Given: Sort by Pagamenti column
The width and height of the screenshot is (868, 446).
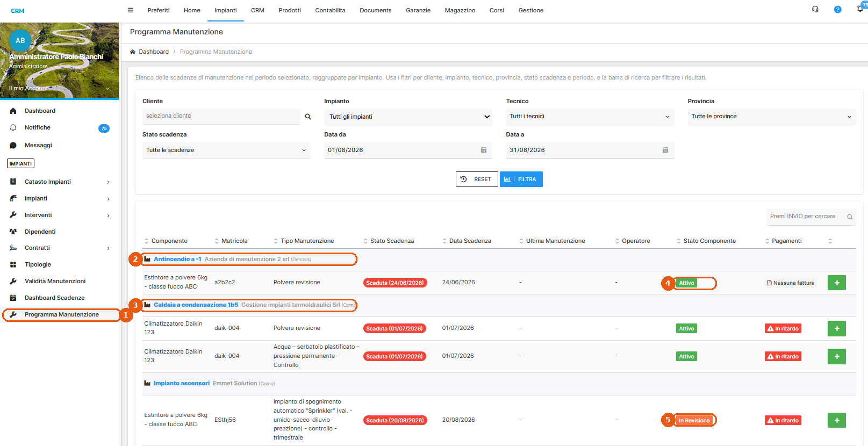Looking at the screenshot, I should (x=784, y=241).
